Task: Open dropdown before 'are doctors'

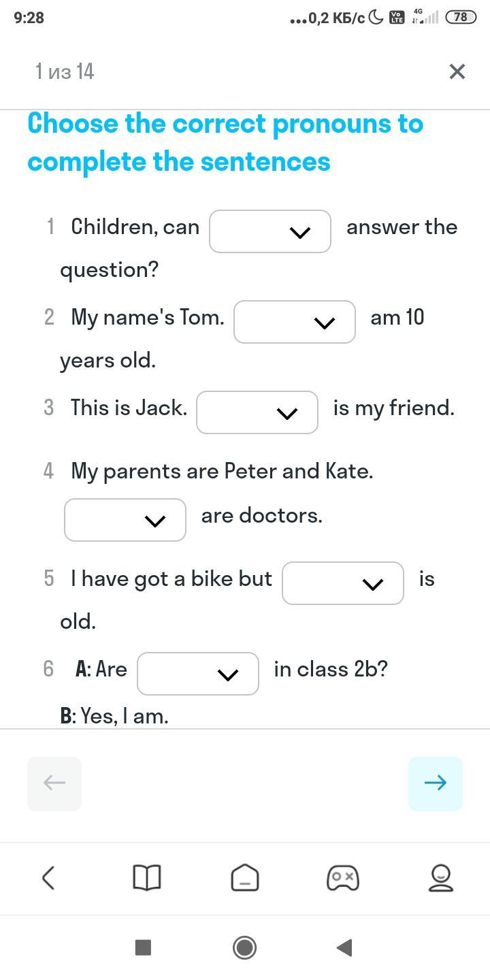Action: point(125,520)
